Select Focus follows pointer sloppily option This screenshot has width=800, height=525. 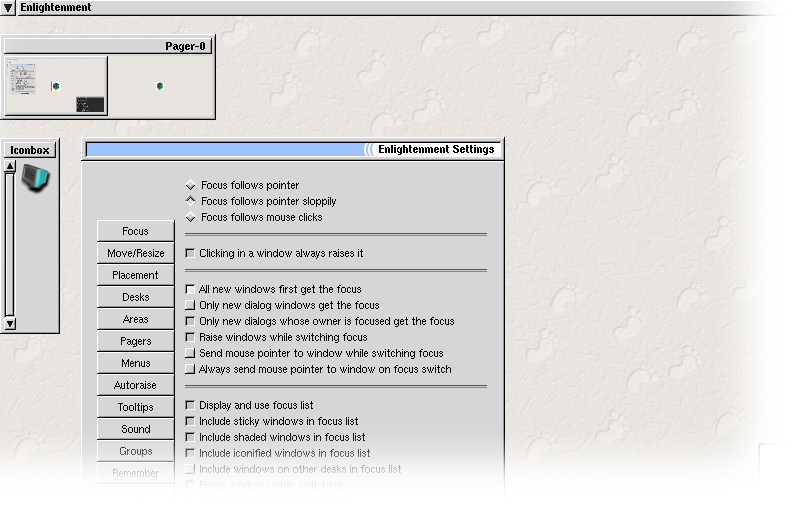(x=261, y=201)
